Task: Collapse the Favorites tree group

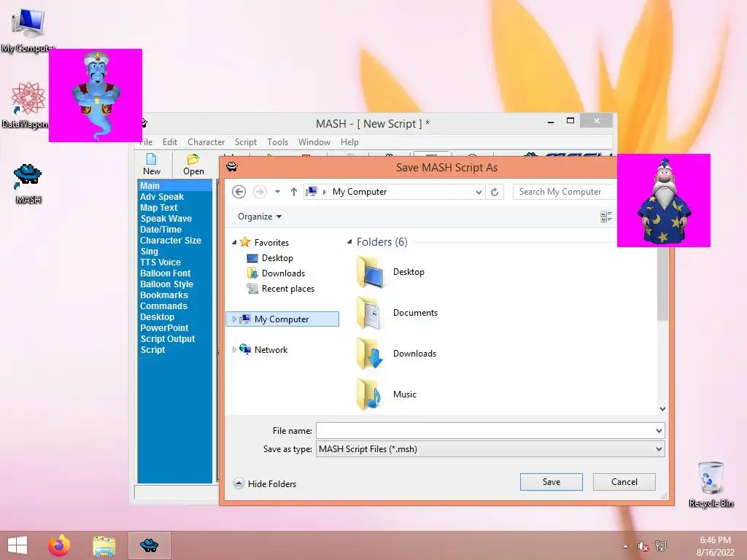Action: coord(234,242)
